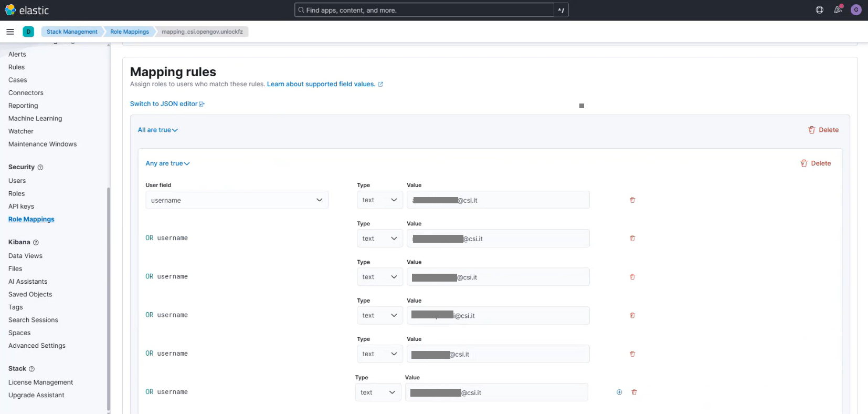The height and width of the screenshot is (414, 868).
Task: Open Data Views under Kibana
Action: [x=25, y=256]
